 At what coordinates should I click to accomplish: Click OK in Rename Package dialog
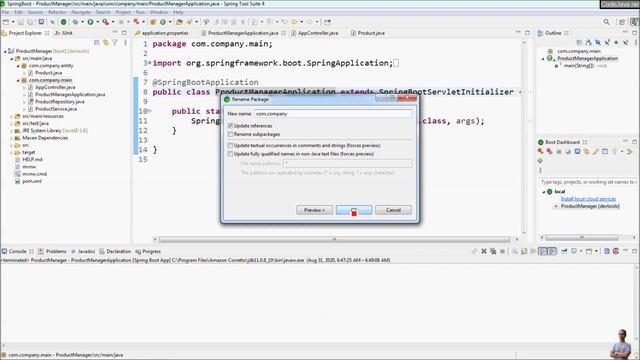click(x=354, y=210)
